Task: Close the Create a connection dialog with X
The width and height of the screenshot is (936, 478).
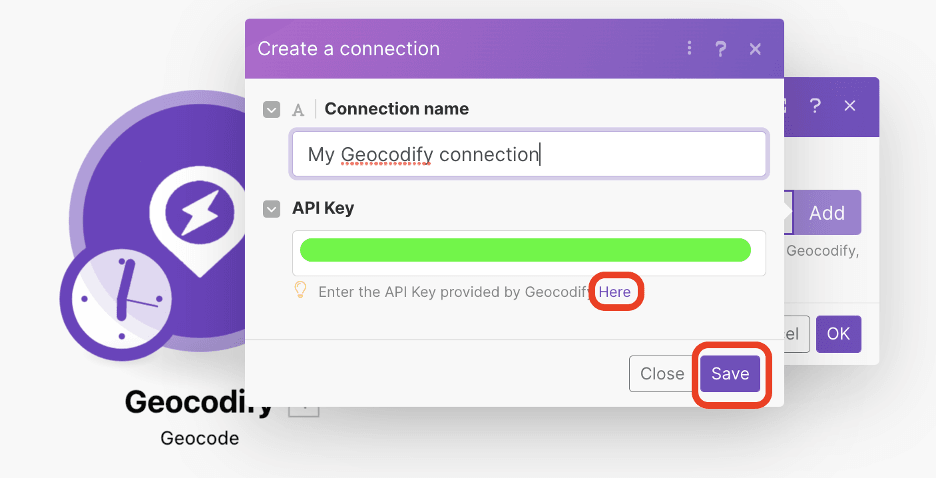Action: coord(755,48)
